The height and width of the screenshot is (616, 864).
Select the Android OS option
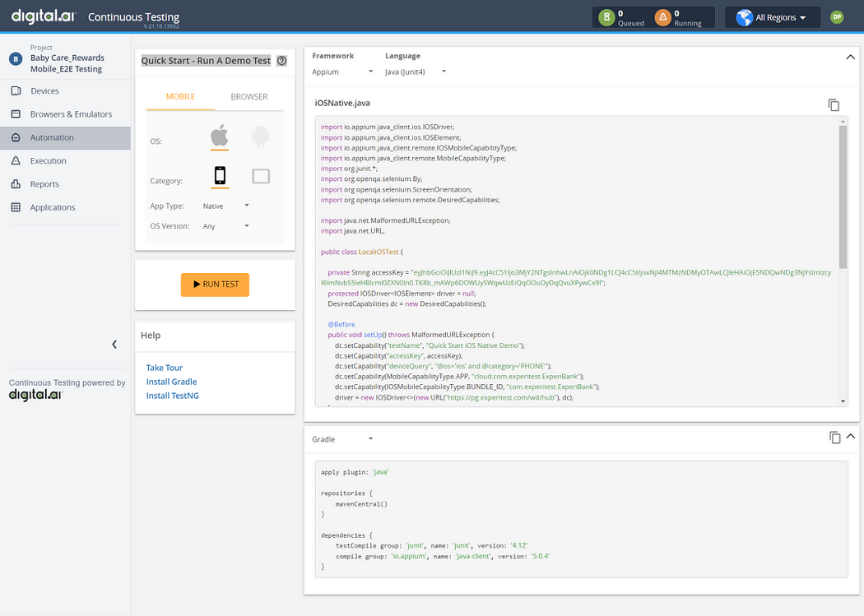click(260, 136)
